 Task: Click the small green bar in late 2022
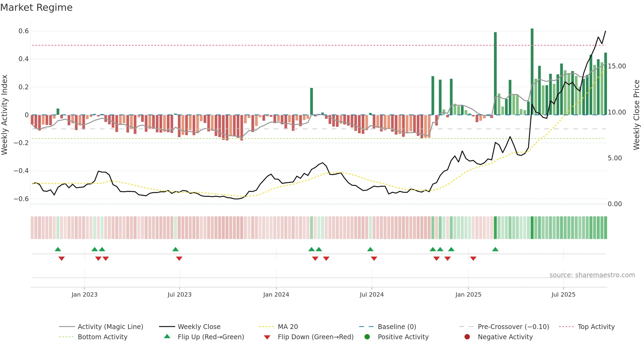tap(58, 112)
